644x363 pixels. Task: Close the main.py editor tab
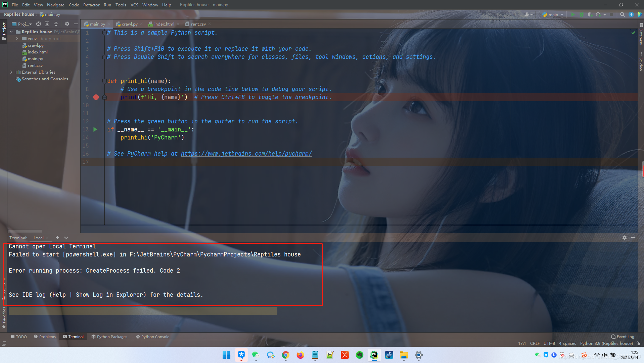point(109,24)
